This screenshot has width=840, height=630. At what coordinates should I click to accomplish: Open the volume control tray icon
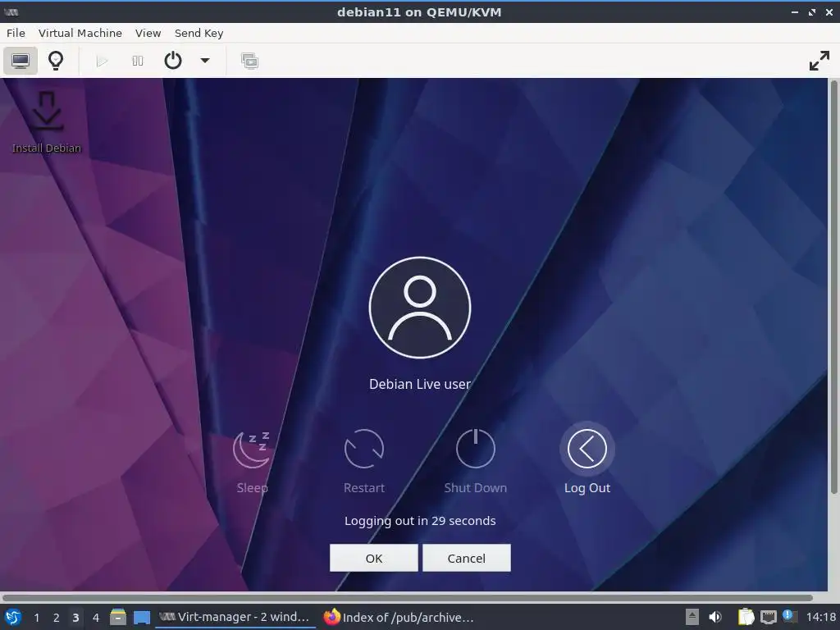pyautogui.click(x=715, y=617)
